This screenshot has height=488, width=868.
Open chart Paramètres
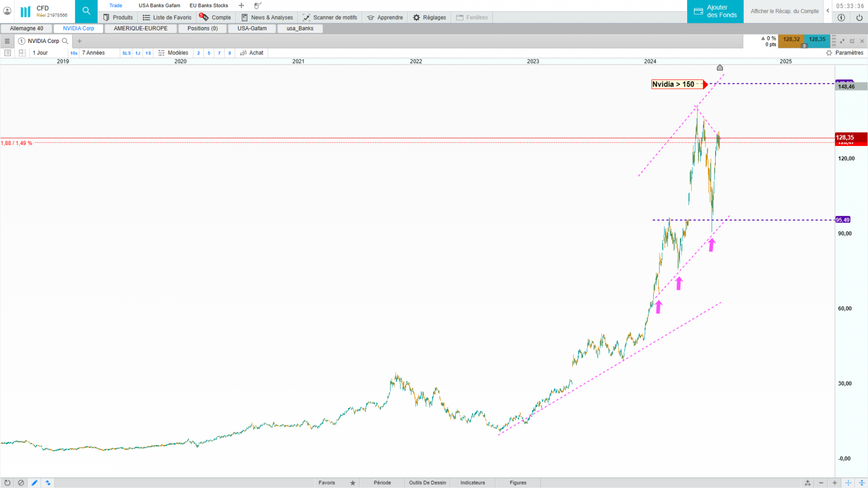pyautogui.click(x=844, y=53)
